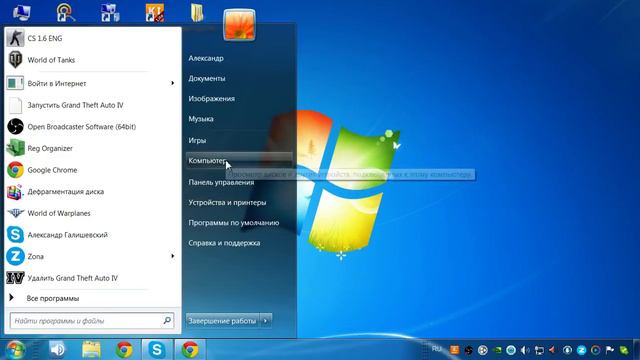Image resolution: width=640 pixels, height=360 pixels.
Task: Open Музыка library
Action: tap(201, 119)
